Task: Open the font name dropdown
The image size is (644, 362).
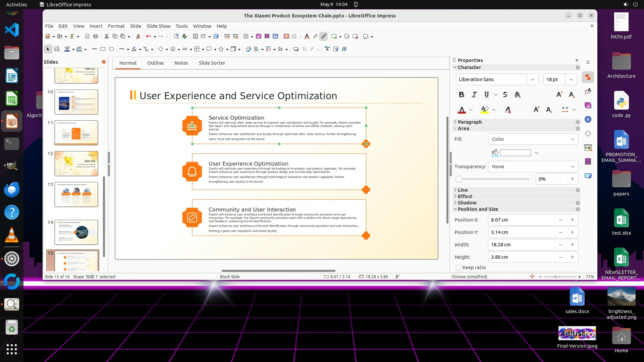Action: 532,79
